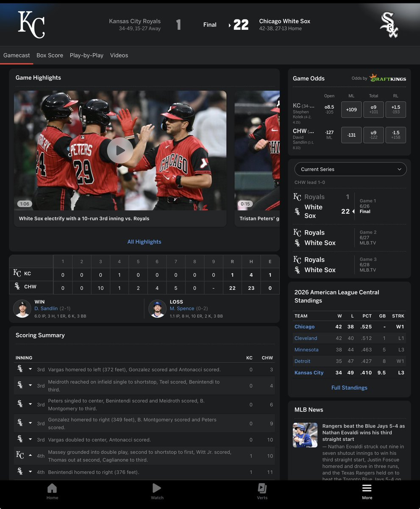Click the Royals logo in Game 1 series row
The height and width of the screenshot is (509, 420).
(298, 197)
